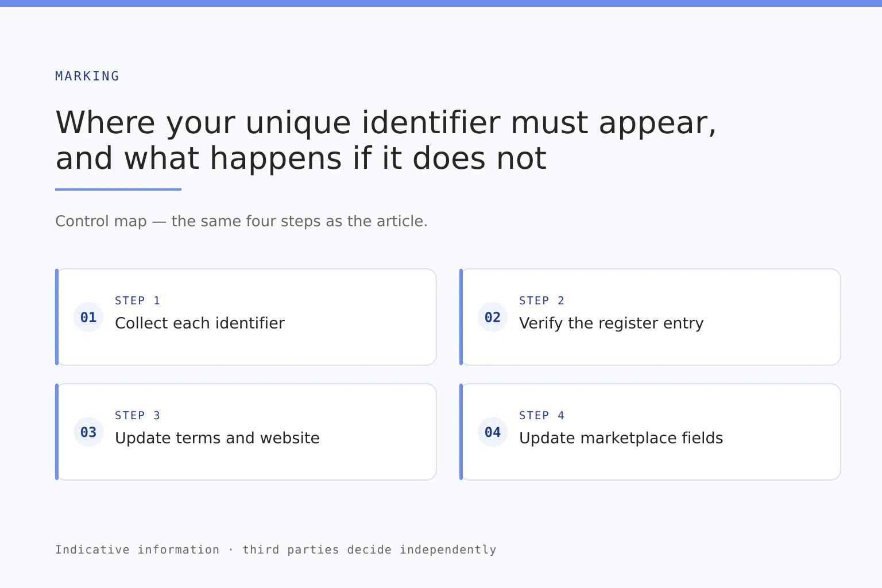Open the Verify the register entry card
The image size is (882, 588).
tap(650, 317)
